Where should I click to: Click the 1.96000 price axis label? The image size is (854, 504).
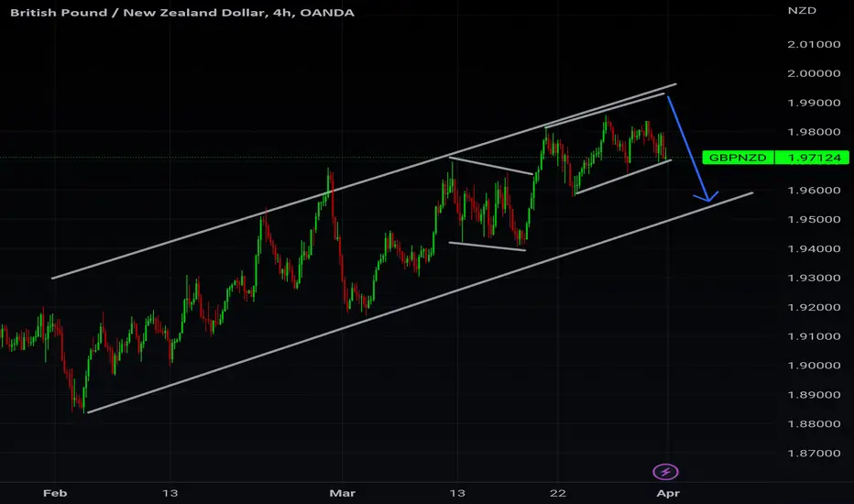pyautogui.click(x=814, y=191)
